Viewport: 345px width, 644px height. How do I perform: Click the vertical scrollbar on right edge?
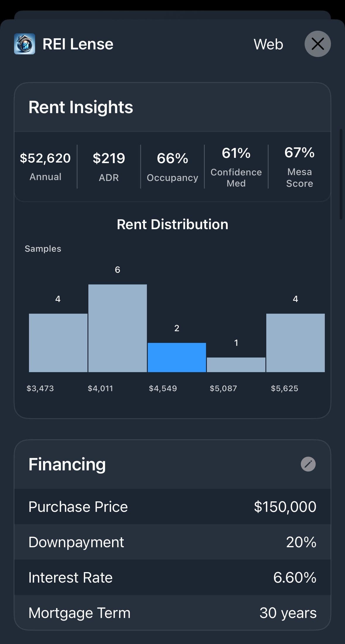tap(341, 174)
